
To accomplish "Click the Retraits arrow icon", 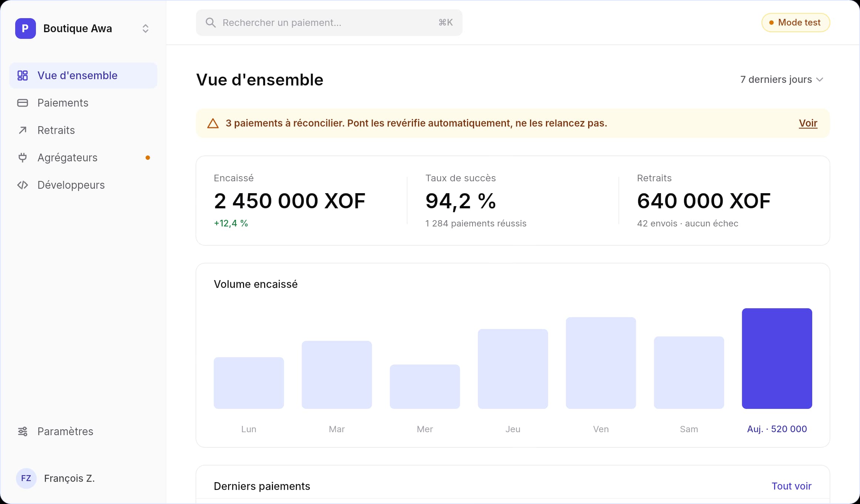I will pos(23,130).
